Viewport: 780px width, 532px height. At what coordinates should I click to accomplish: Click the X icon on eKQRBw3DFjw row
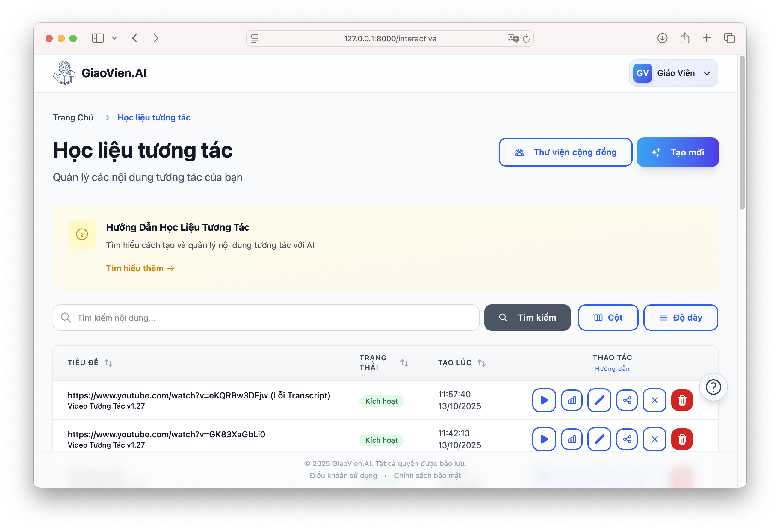654,400
